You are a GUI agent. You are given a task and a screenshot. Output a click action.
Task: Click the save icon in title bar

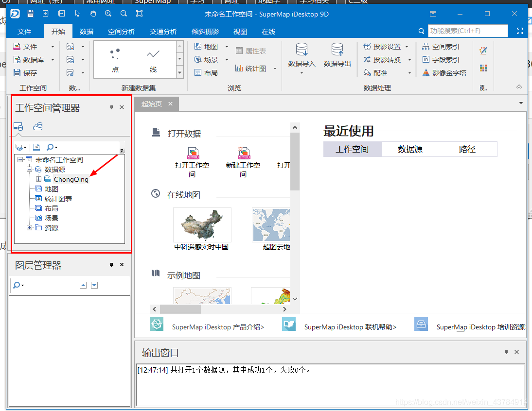(31, 14)
